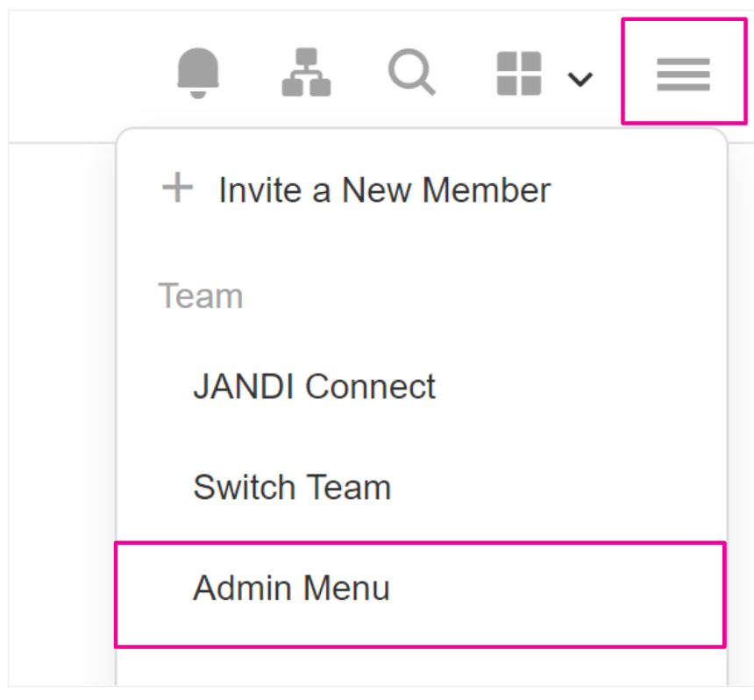Click the plus icon beside Invite
The image size is (754, 700).
178,189
